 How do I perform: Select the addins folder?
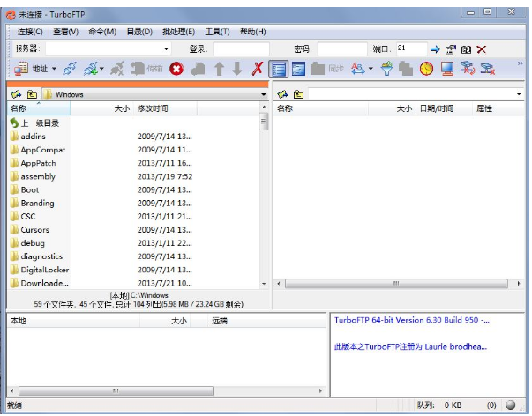pyautogui.click(x=28, y=137)
